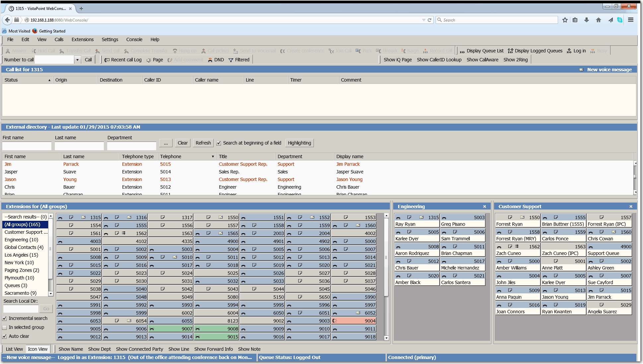Click the Getting Started Firefox bookmark
Image resolution: width=643 pixels, height=364 pixels.
[49, 31]
